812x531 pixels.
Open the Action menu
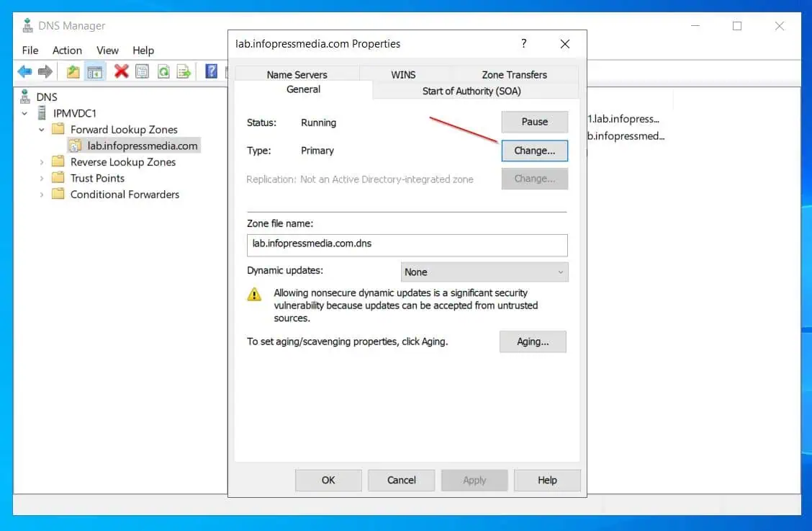[68, 50]
